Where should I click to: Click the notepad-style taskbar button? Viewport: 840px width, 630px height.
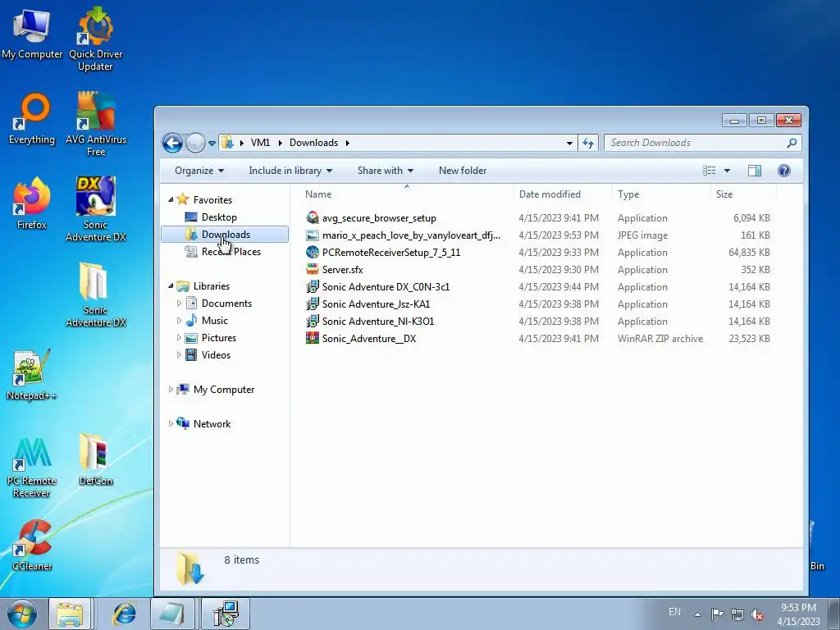[x=172, y=614]
